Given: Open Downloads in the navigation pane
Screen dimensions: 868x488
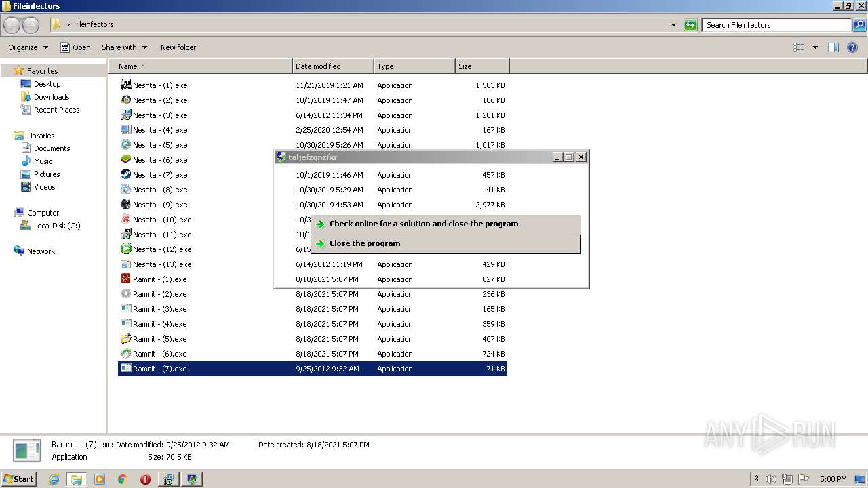Looking at the screenshot, I should [x=52, y=97].
